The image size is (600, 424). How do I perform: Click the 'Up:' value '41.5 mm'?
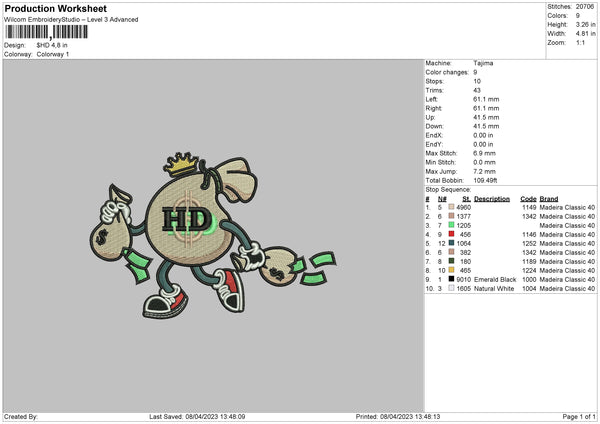[x=486, y=117]
